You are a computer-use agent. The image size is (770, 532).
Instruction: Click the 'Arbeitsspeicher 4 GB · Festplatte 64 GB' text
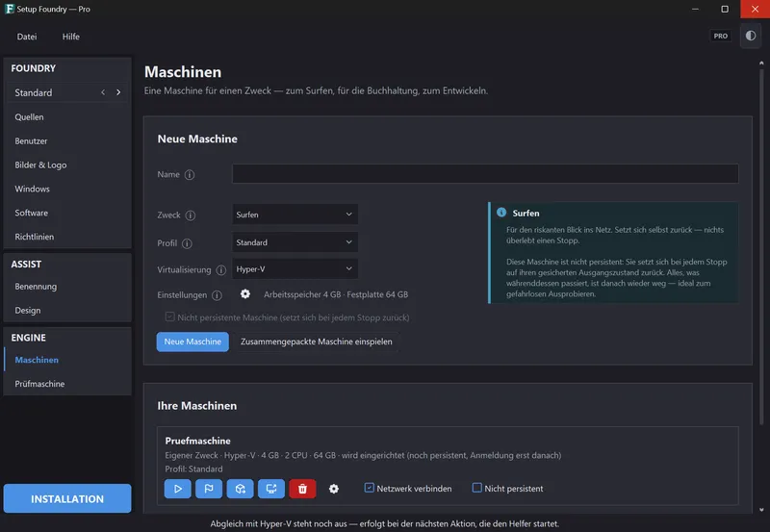click(336, 294)
